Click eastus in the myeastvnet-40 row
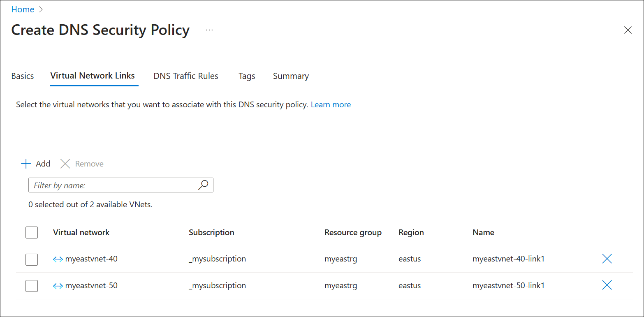Screen dimensions: 644x317 pyautogui.click(x=410, y=259)
